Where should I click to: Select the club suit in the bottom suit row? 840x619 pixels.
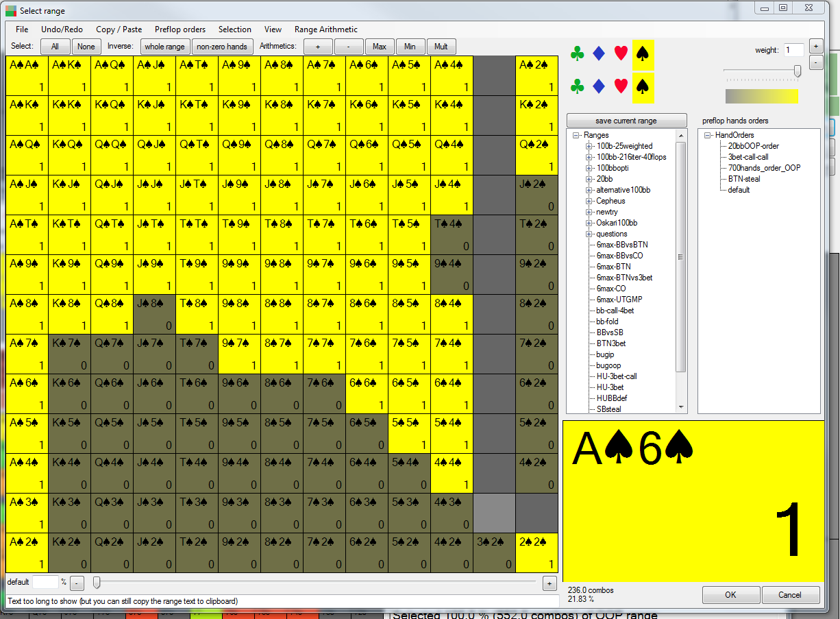coord(578,86)
